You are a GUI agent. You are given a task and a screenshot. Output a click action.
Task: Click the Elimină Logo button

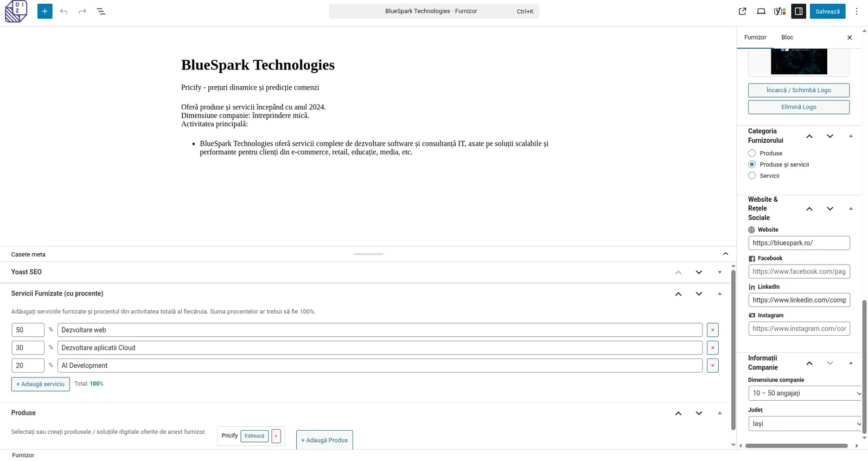pos(799,107)
